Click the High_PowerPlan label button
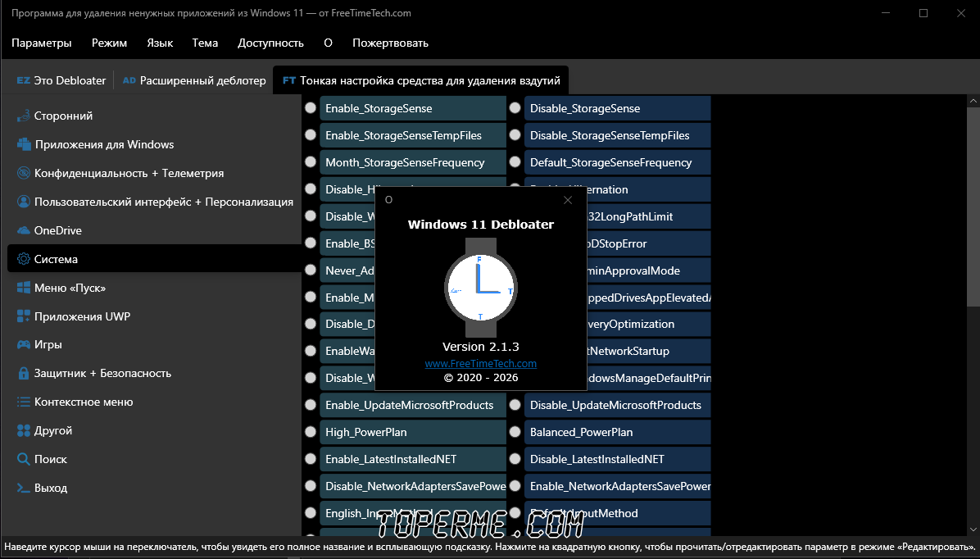 (413, 432)
